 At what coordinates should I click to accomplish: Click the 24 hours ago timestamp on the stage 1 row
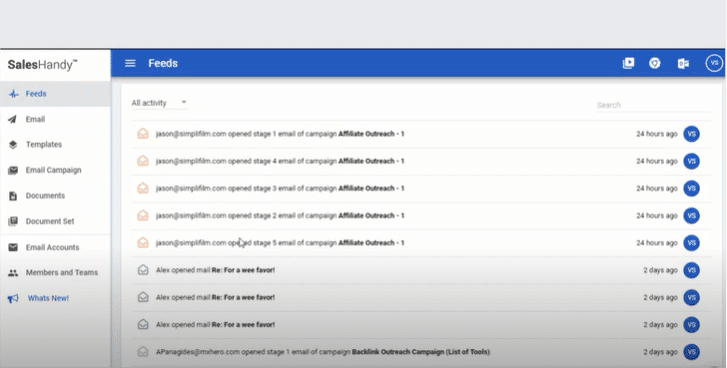click(657, 134)
